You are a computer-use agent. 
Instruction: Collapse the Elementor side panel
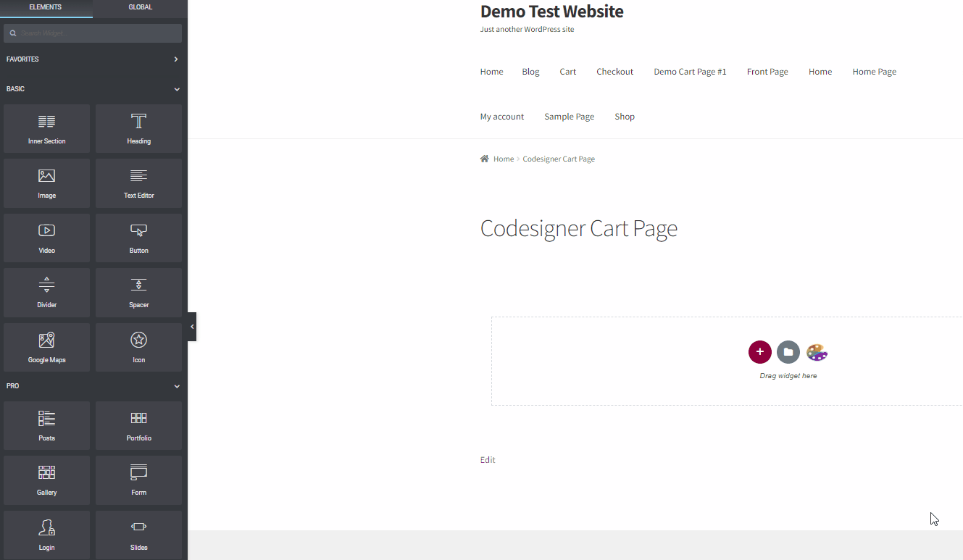192,327
